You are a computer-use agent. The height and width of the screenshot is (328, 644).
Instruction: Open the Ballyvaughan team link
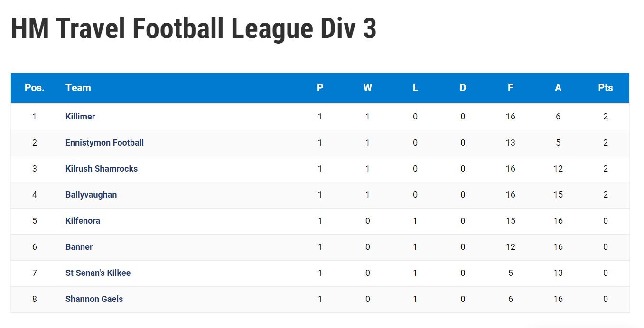pos(91,195)
